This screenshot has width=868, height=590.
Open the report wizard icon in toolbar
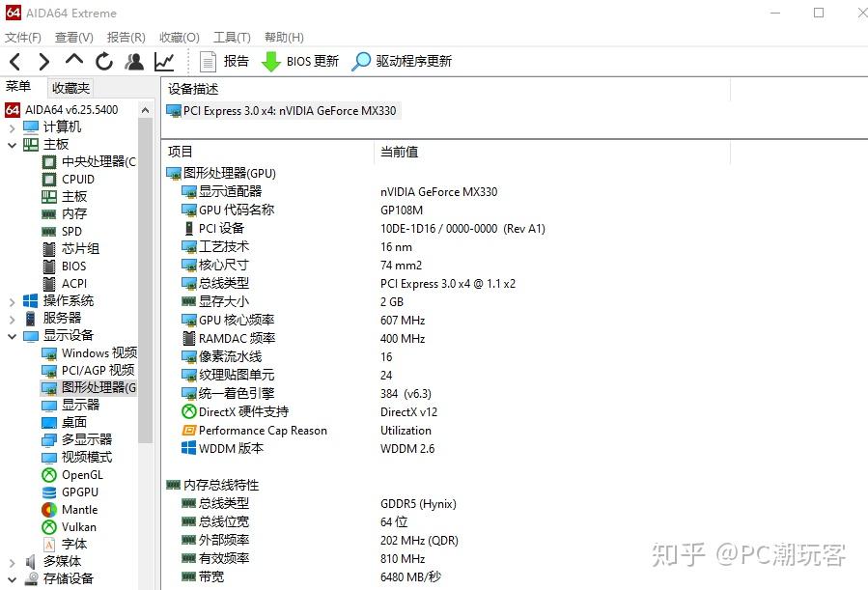point(207,60)
